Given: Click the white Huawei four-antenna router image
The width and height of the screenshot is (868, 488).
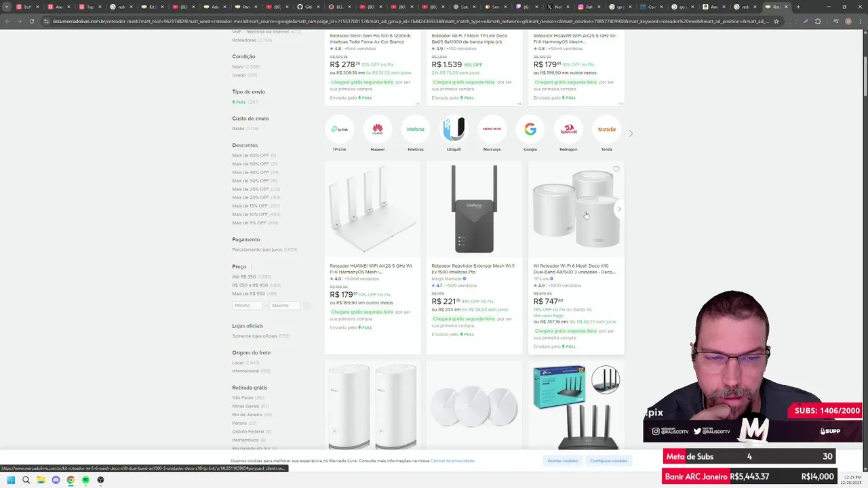Looking at the screenshot, I should point(372,209).
